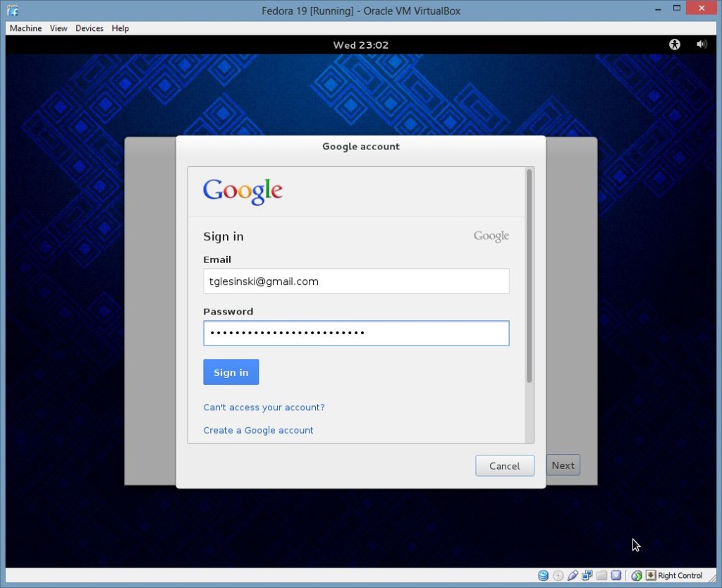Image resolution: width=722 pixels, height=588 pixels.
Task: Click the Cancel button
Action: coord(505,466)
